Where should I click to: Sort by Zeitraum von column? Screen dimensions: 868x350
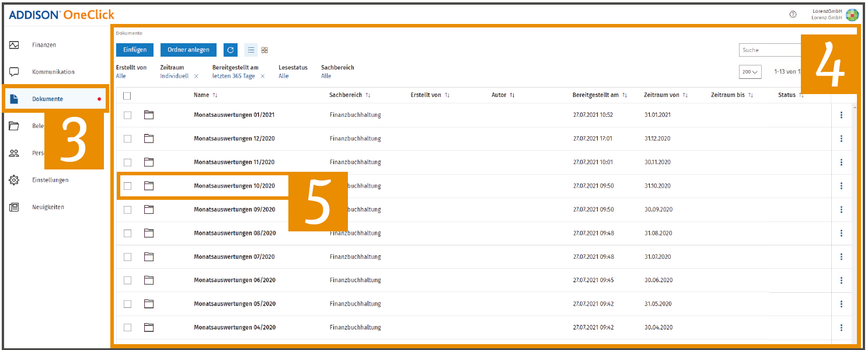[666, 95]
